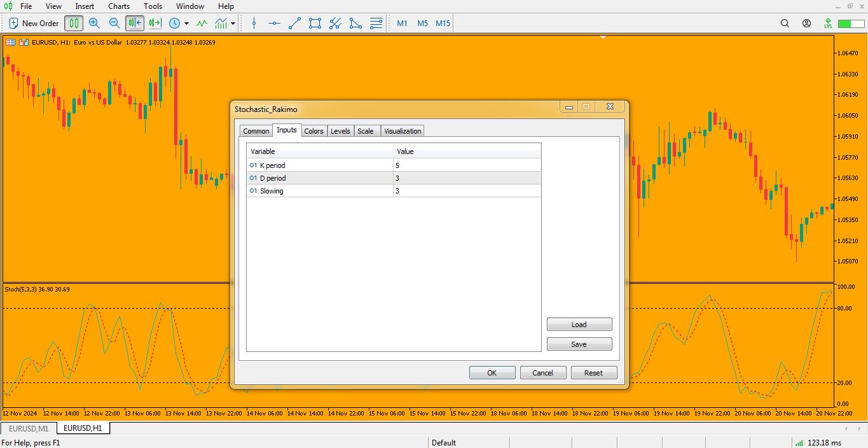Viewport: 868px width, 448px height.
Task: Select the vertical line drawing tool
Action: pos(254,24)
